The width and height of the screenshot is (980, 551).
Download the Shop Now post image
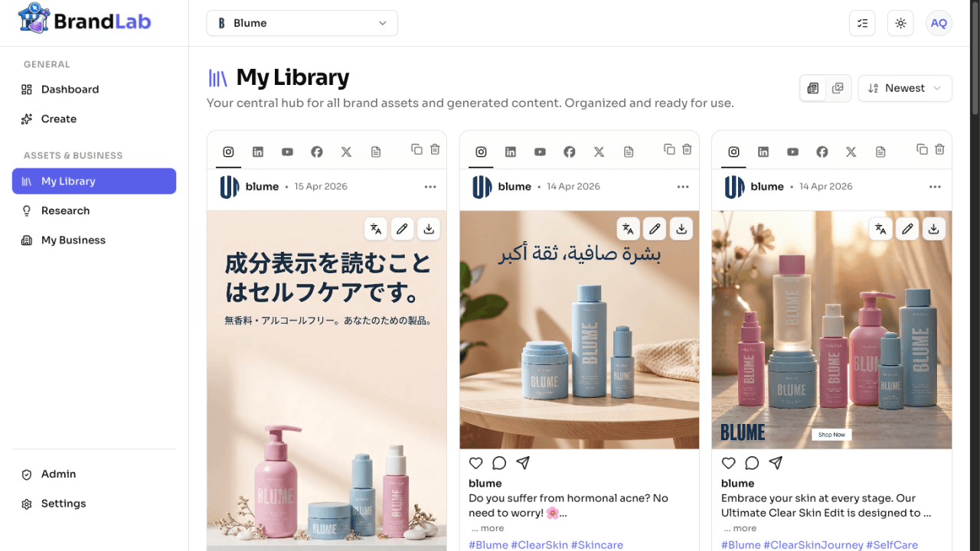(934, 228)
